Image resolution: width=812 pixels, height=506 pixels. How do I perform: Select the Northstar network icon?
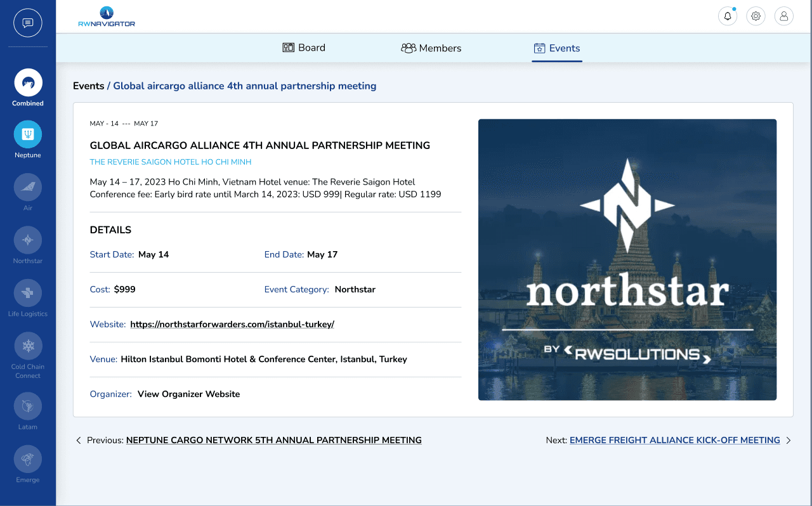[28, 240]
